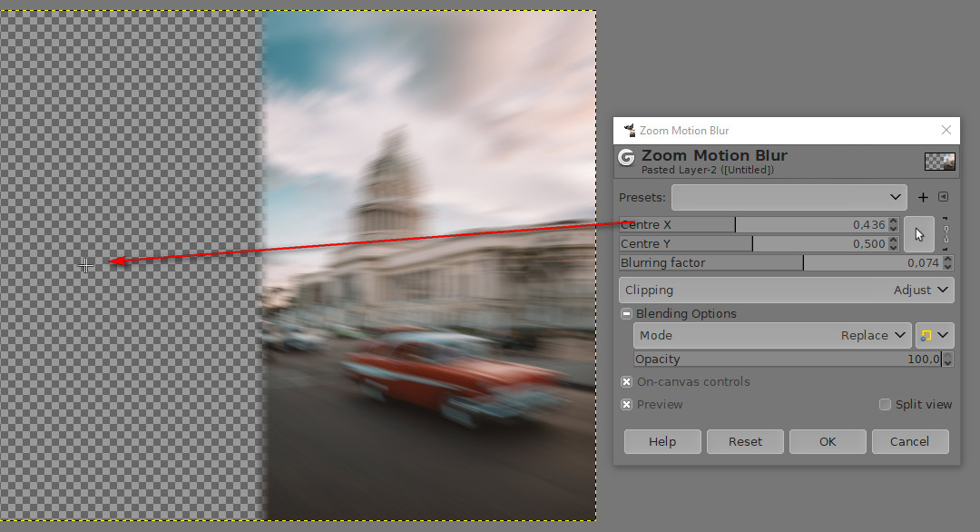The image size is (980, 532).
Task: Open the presets management menu icon
Action: (x=943, y=197)
